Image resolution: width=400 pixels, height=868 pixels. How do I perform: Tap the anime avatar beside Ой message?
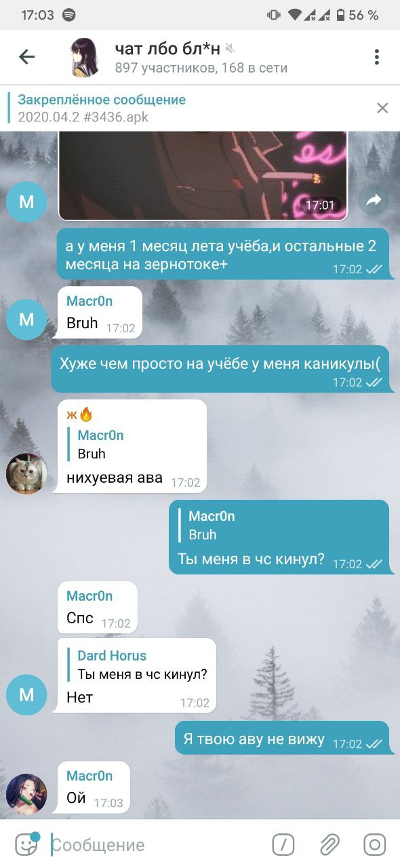tap(26, 794)
